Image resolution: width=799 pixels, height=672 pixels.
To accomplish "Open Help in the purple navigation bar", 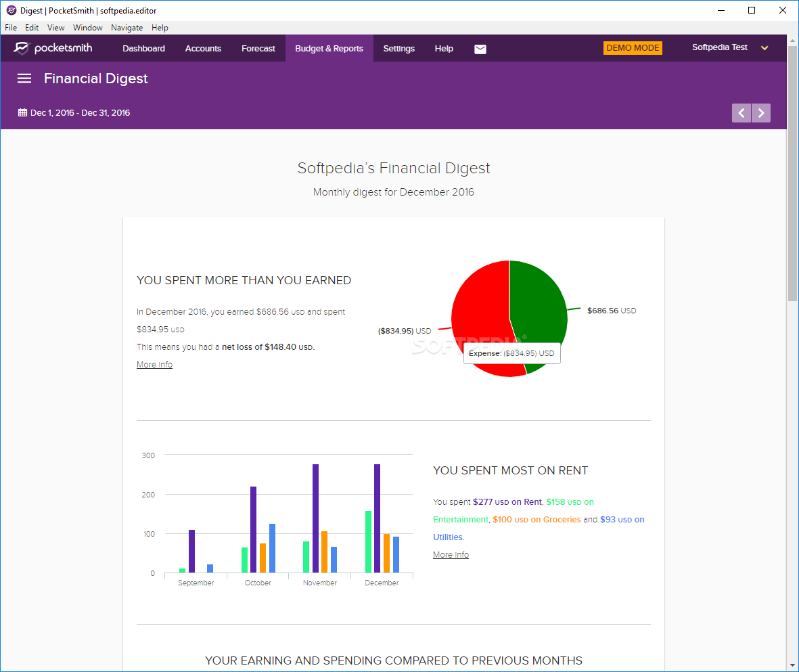I will [444, 49].
